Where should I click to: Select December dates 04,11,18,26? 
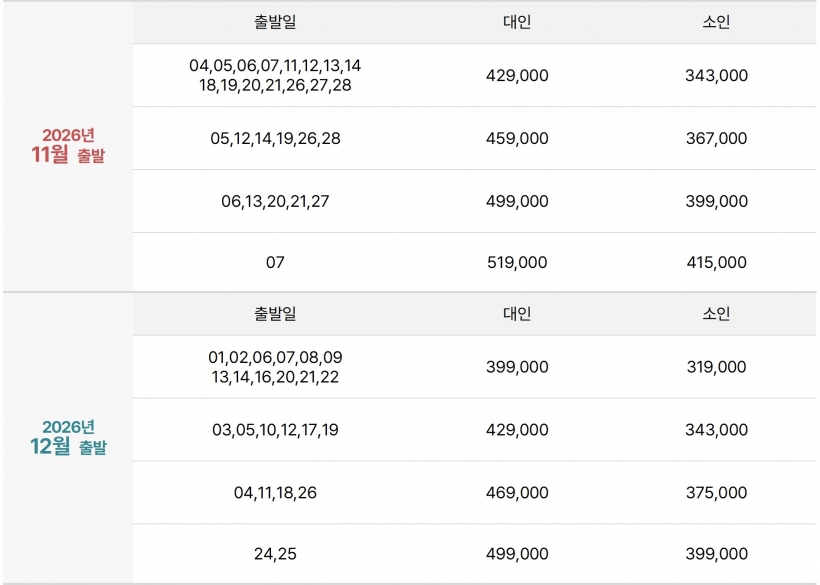point(275,492)
